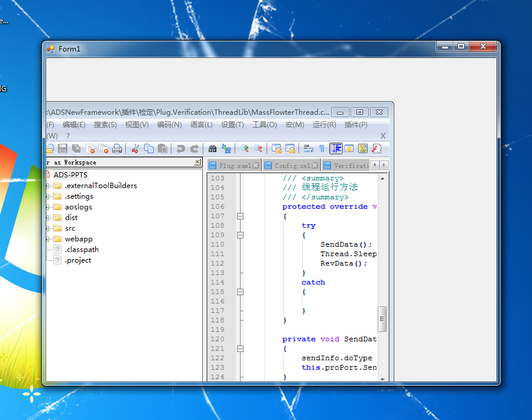Close the Folder as Workspace panel
The image size is (532, 420).
pos(197,162)
